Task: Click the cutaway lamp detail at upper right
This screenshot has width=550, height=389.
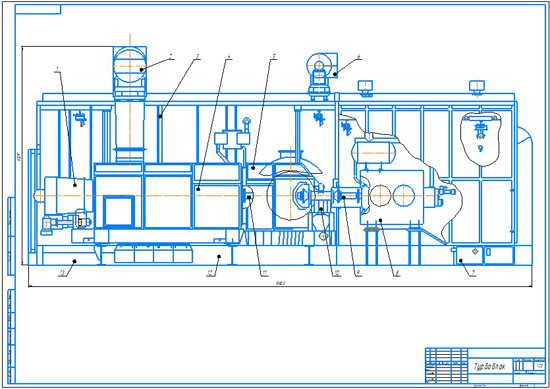Action: 480,138
